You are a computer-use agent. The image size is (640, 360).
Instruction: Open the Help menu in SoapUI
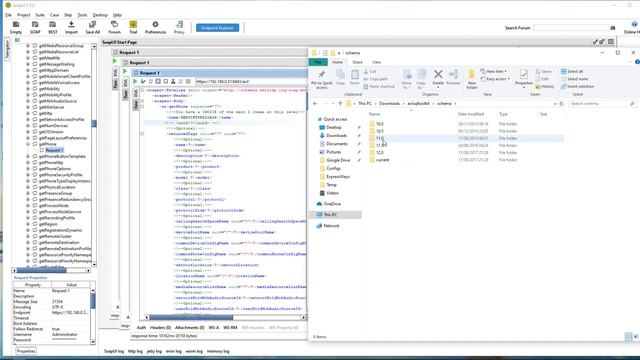tap(117, 15)
